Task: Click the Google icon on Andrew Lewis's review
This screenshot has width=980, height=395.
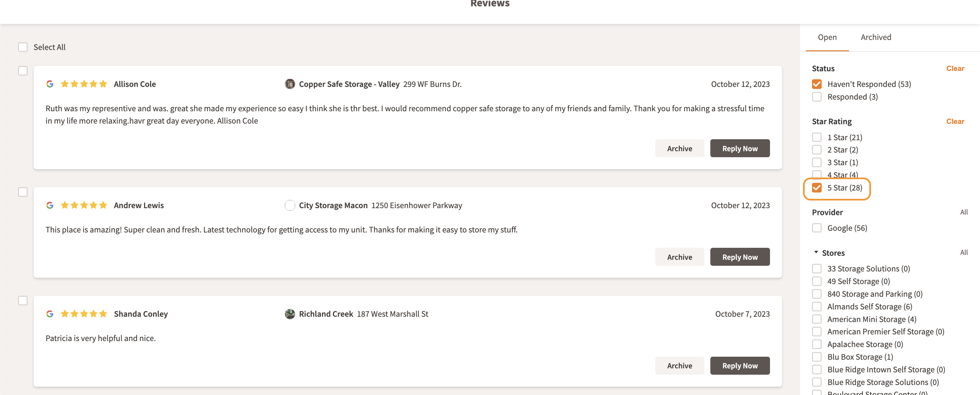Action: pos(50,205)
